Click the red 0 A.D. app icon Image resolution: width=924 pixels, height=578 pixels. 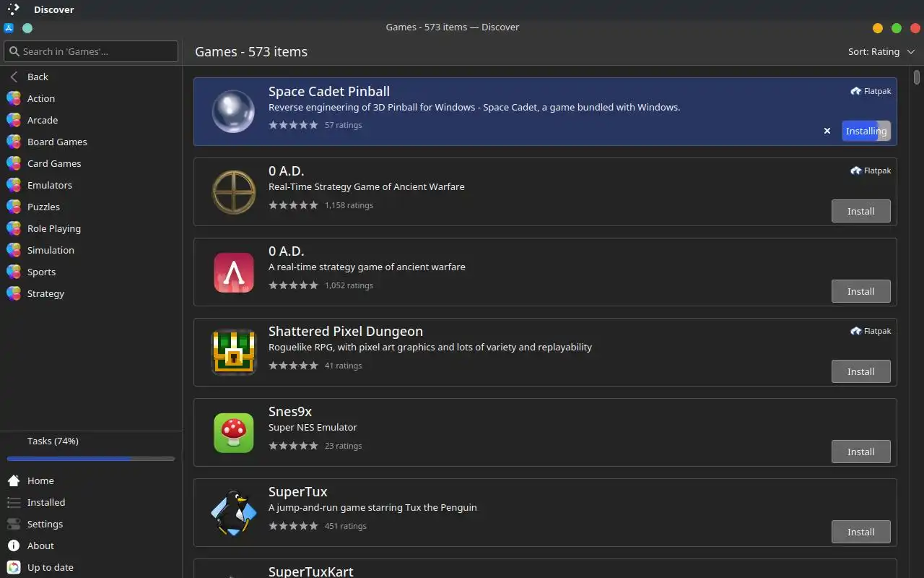(233, 272)
